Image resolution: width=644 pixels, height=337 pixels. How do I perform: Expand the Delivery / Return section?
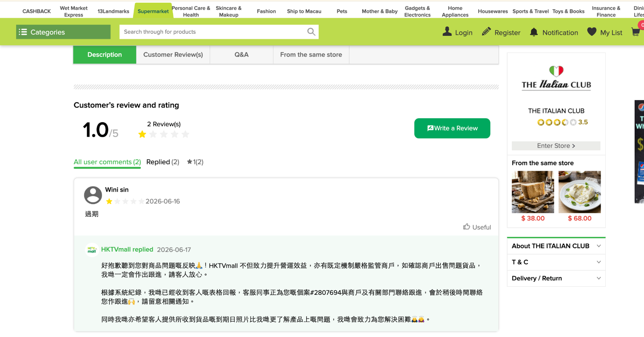pos(556,278)
